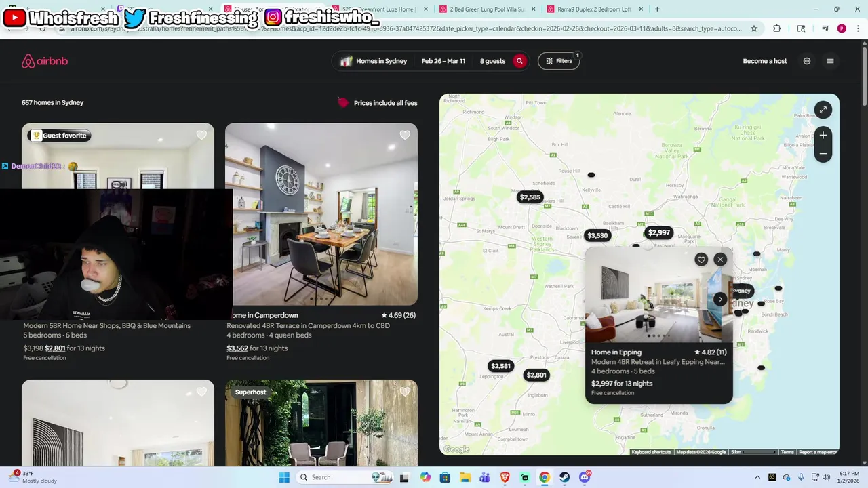Open Windows Start menu
Viewport: 868px width, 488px height.
click(x=284, y=477)
